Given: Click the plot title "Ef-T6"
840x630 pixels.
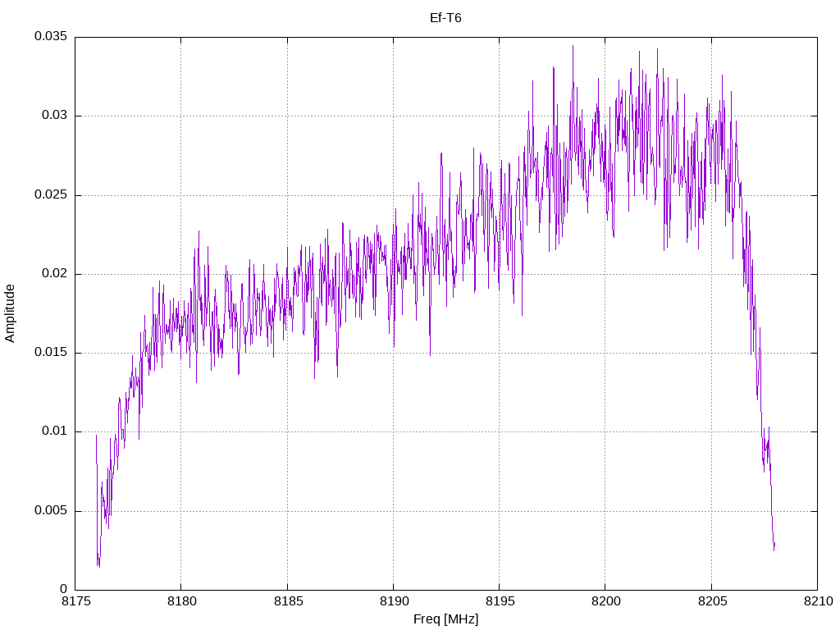Looking at the screenshot, I should click(445, 18).
